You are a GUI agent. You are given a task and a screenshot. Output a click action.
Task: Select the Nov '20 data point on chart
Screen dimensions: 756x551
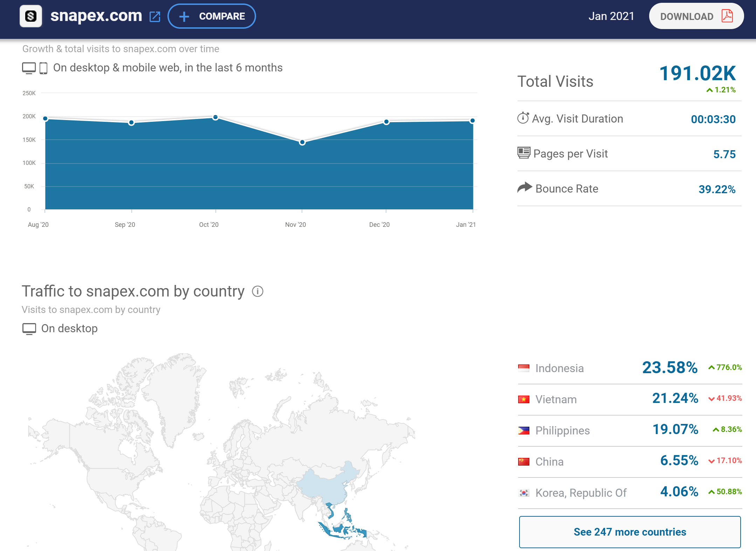pos(302,142)
